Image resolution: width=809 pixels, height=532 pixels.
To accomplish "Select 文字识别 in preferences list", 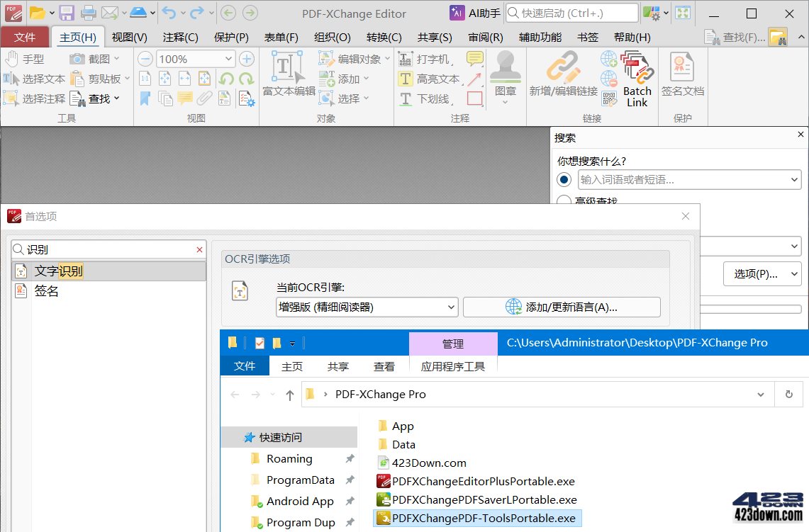I will click(109, 271).
